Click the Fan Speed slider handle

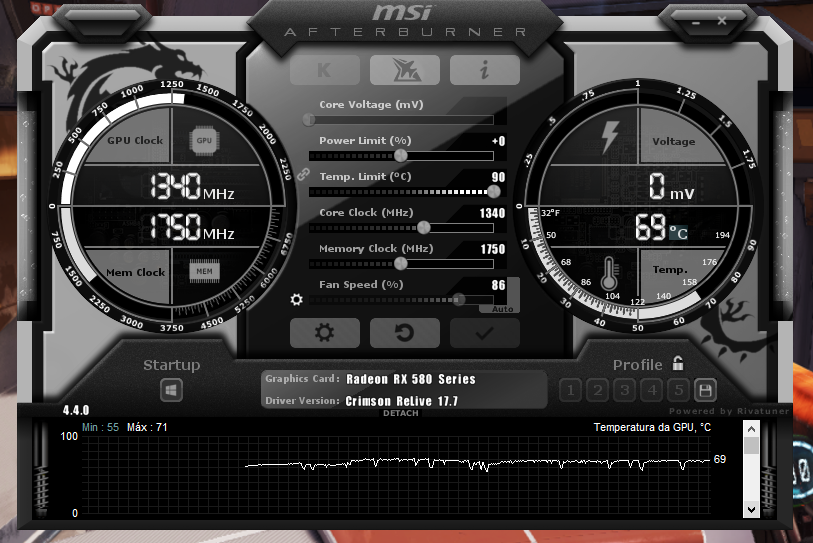click(459, 300)
